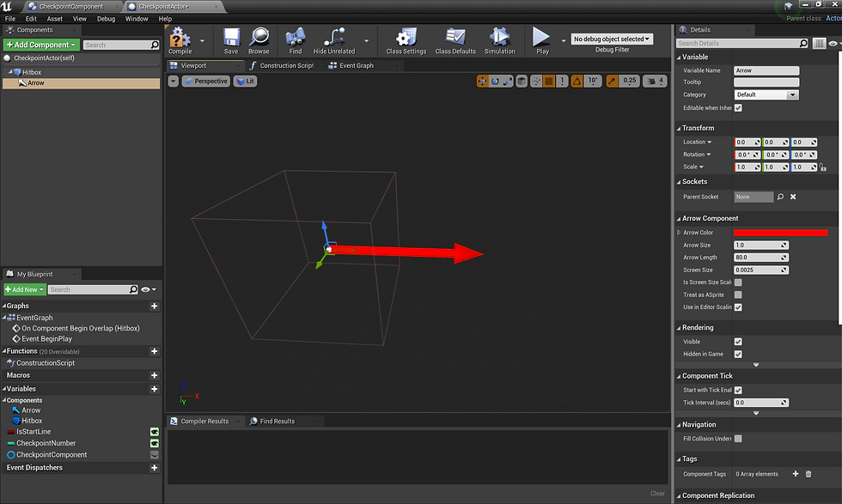Add a new macro with plus icon
The width and height of the screenshot is (842, 504).
(154, 376)
